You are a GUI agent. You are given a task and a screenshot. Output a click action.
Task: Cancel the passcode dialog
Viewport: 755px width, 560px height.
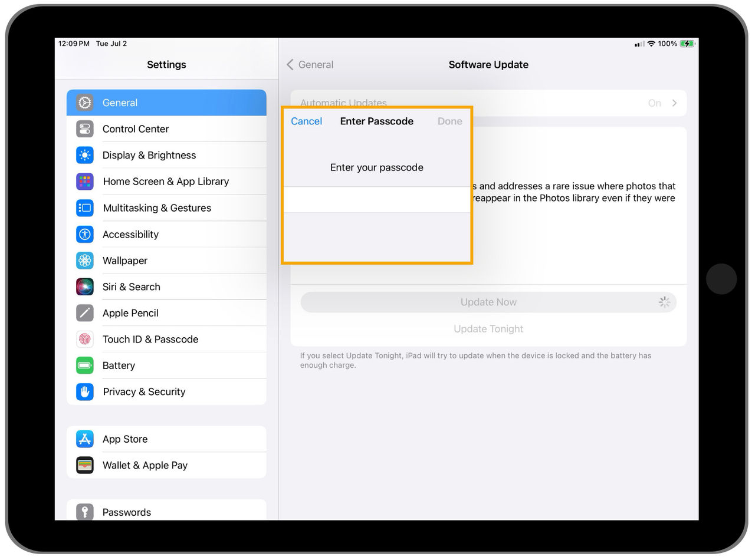tap(307, 121)
